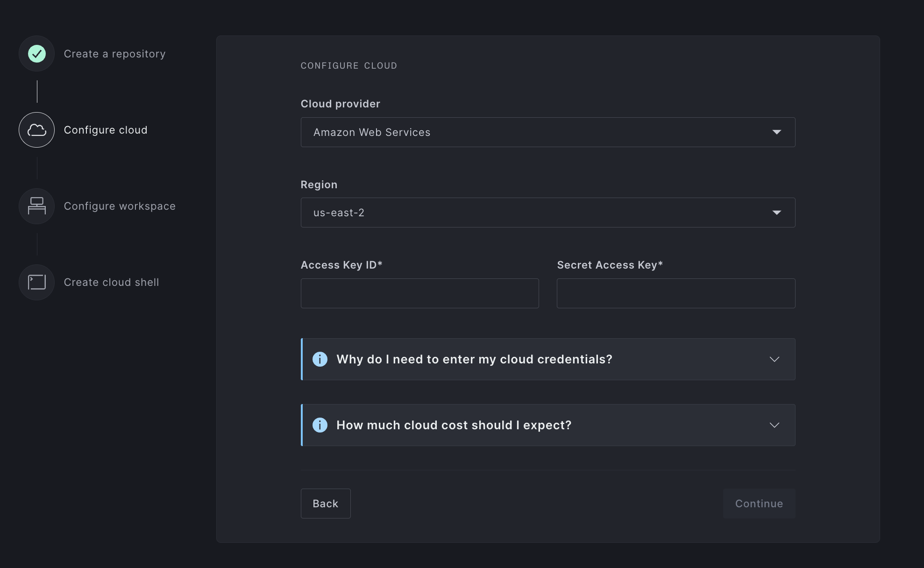The height and width of the screenshot is (568, 924).
Task: Click the info icon beside cloud cost question
Action: click(x=320, y=425)
